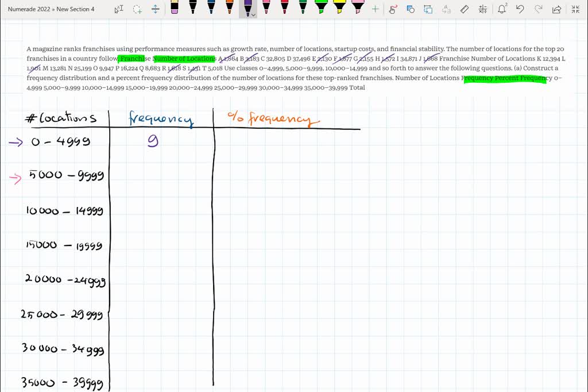Show the Ruler tool
This screenshot has height=392, width=588.
465,9
